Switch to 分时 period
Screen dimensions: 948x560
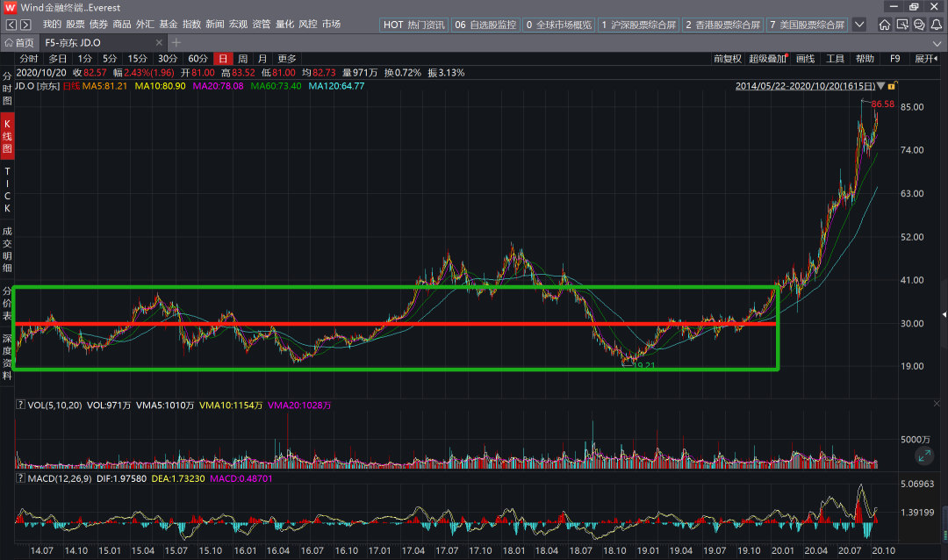click(x=28, y=59)
